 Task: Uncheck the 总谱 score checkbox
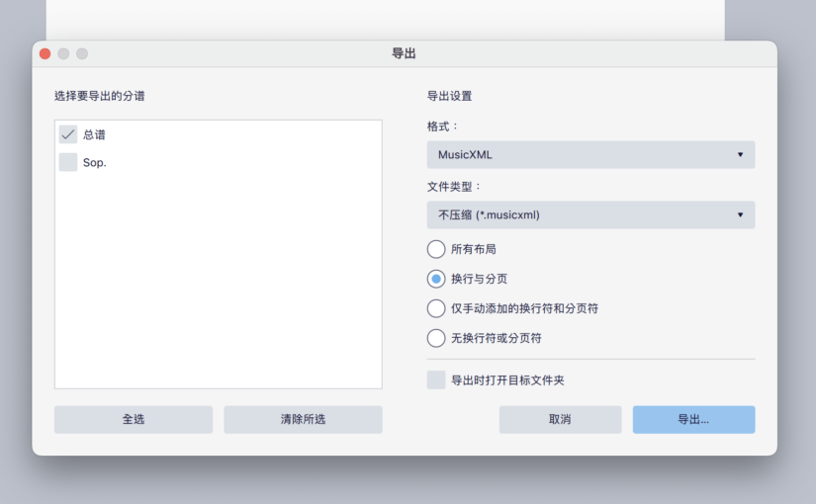68,134
